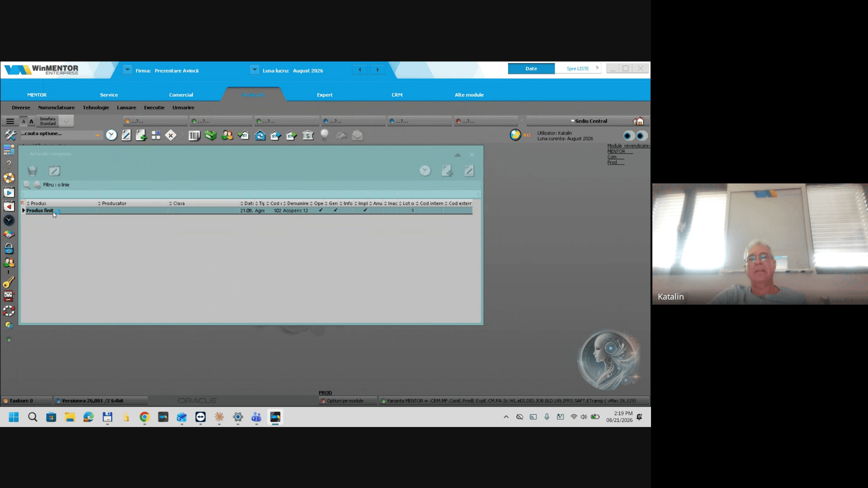
Task: Open the wrench and screwdriver settings tool
Action: click(x=10, y=135)
